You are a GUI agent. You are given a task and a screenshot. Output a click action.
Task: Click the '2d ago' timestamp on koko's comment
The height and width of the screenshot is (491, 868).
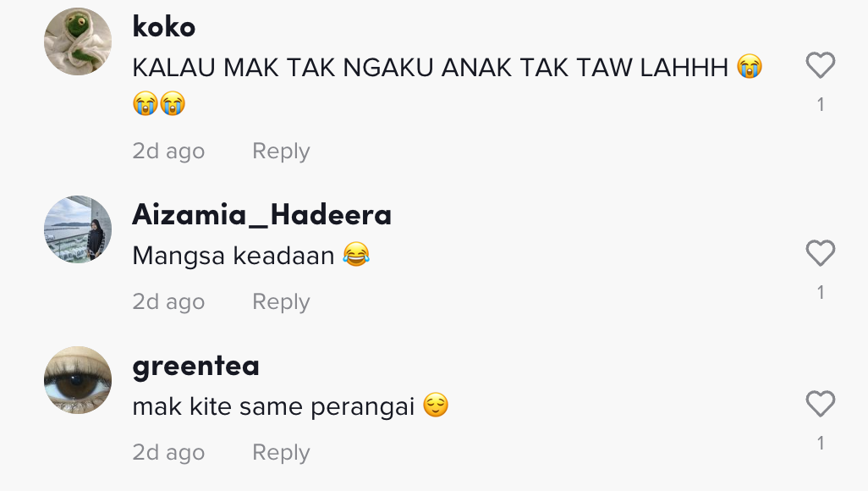pyautogui.click(x=168, y=151)
